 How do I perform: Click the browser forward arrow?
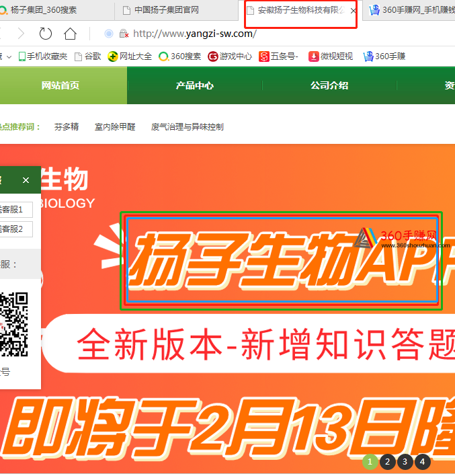[x=21, y=34]
